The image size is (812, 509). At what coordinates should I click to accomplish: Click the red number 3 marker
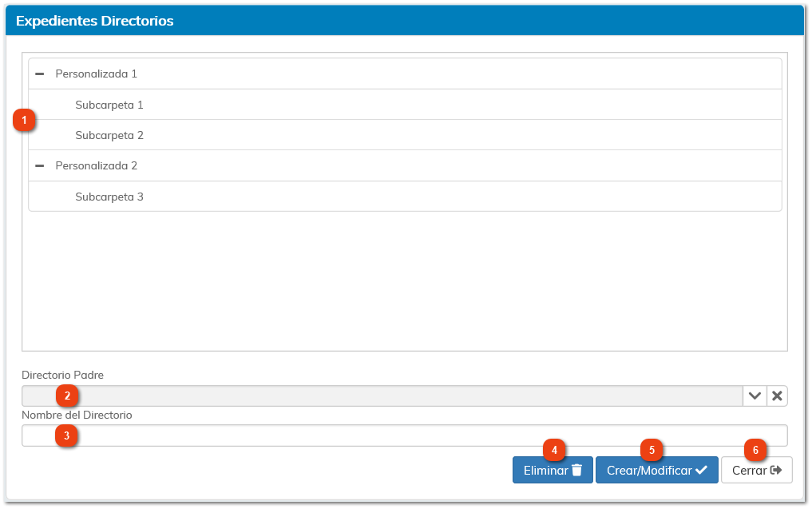pyautogui.click(x=66, y=435)
